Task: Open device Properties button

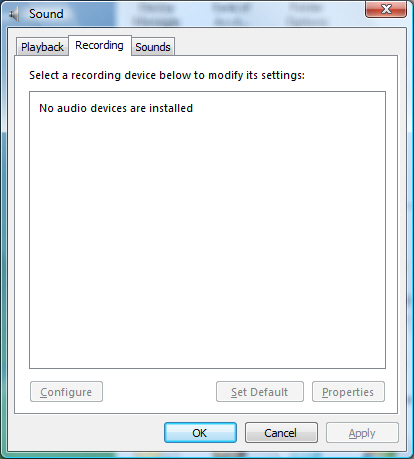Action: click(x=348, y=392)
